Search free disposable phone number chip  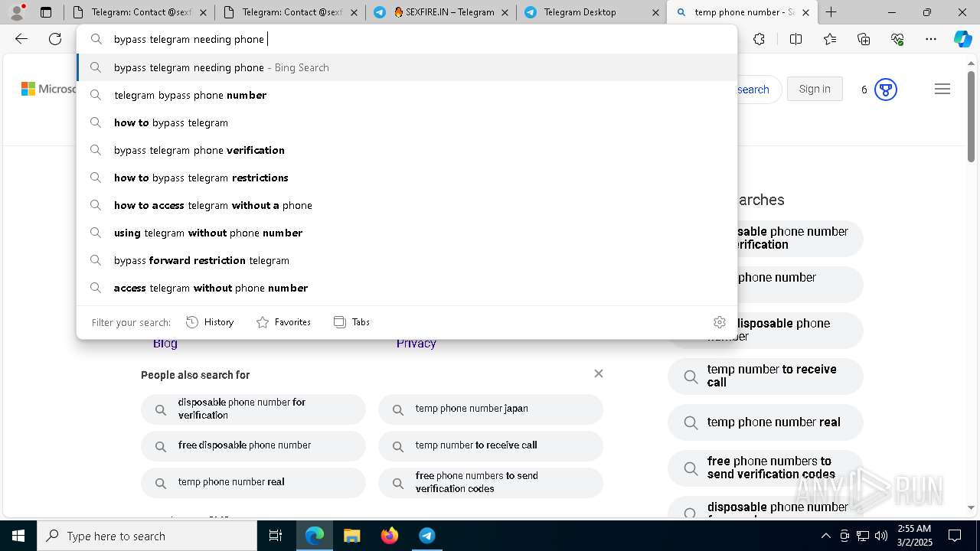pos(253,445)
